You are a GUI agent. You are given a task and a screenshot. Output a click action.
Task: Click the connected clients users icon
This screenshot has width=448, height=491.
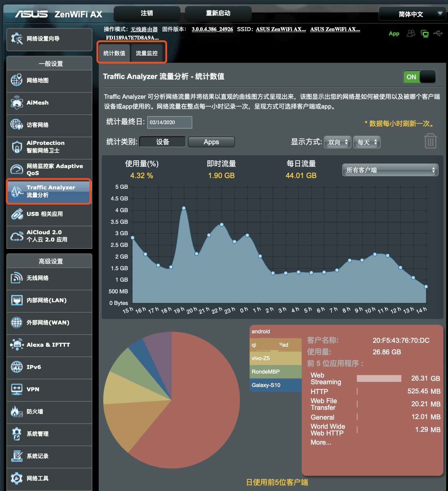[x=411, y=33]
